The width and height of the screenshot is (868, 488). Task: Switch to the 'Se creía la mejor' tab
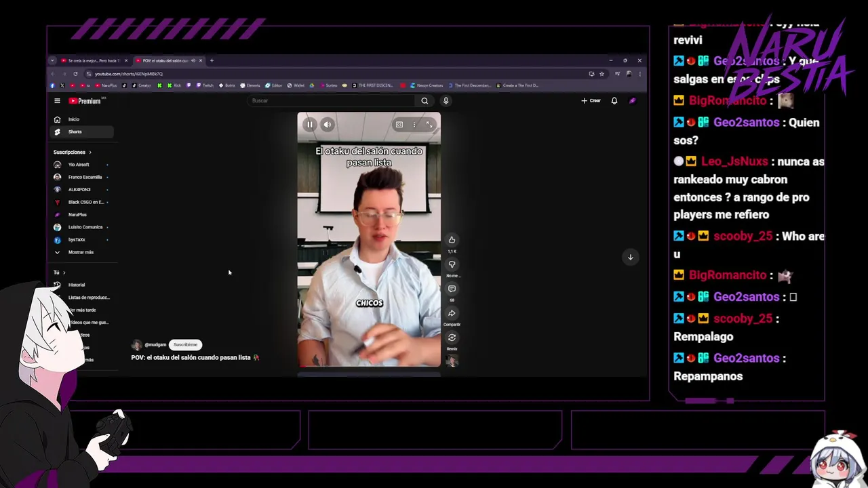(94, 60)
